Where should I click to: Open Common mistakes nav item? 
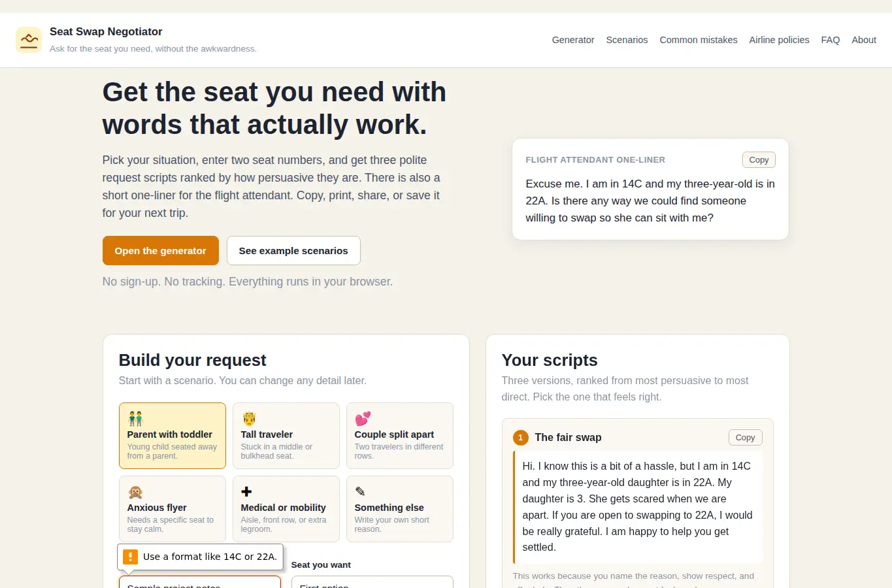coord(699,40)
